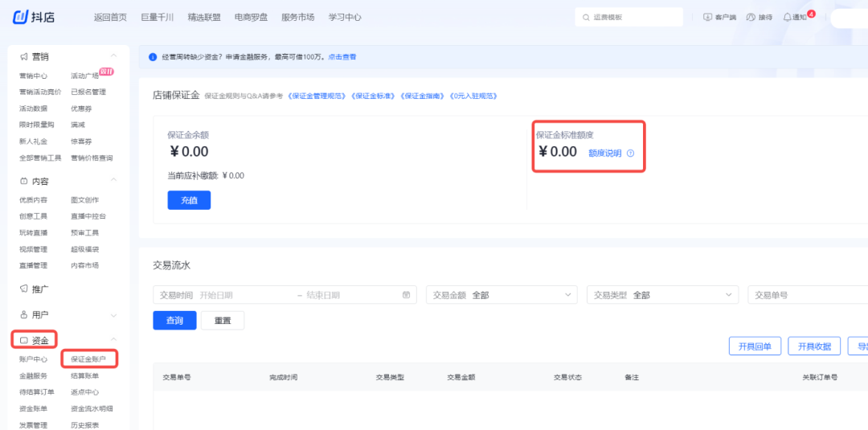This screenshot has width=868, height=430.
Task: Click the 额度说明 question mark icon
Action: [630, 154]
